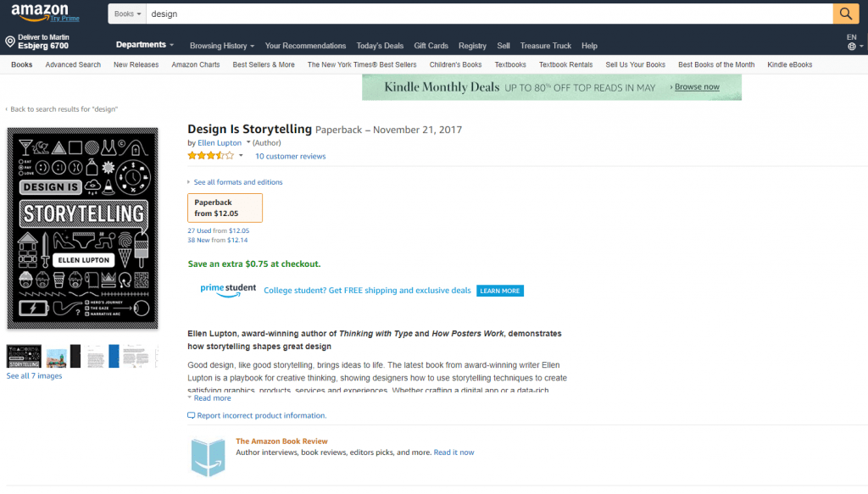Click the 3.5-star rating stars

209,155
